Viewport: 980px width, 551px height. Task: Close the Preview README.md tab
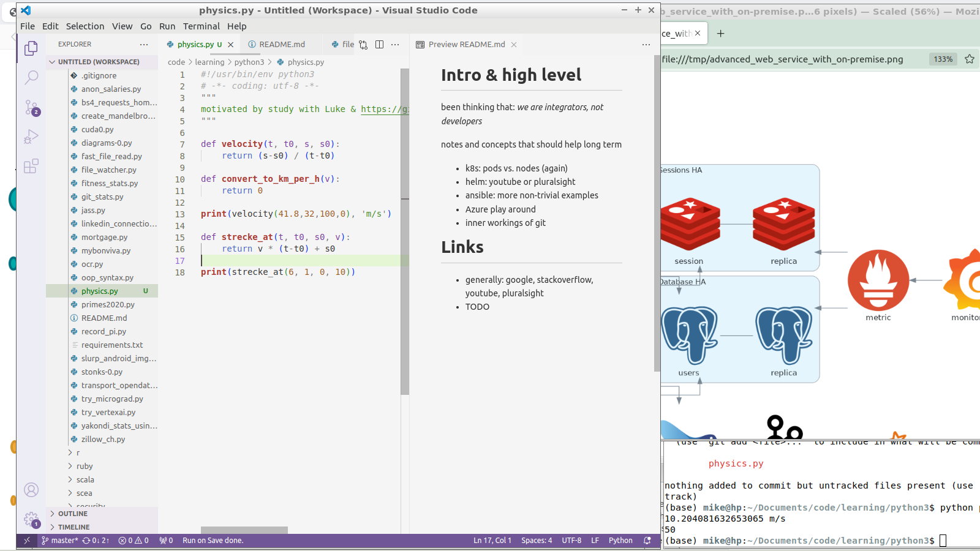pos(514,45)
